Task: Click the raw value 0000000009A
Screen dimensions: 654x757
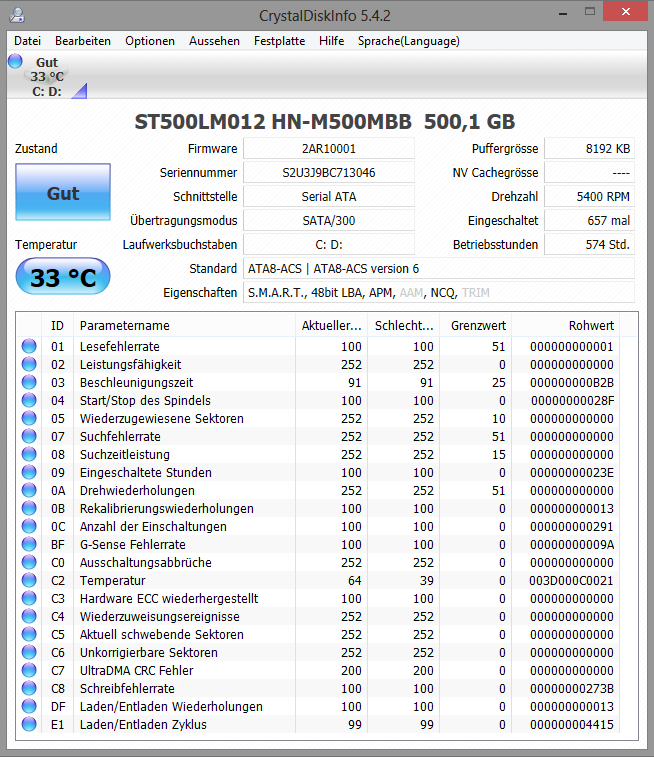Action: click(571, 545)
